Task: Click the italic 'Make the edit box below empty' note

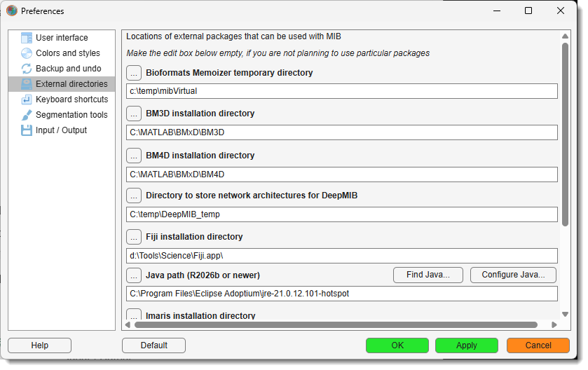Action: click(278, 53)
